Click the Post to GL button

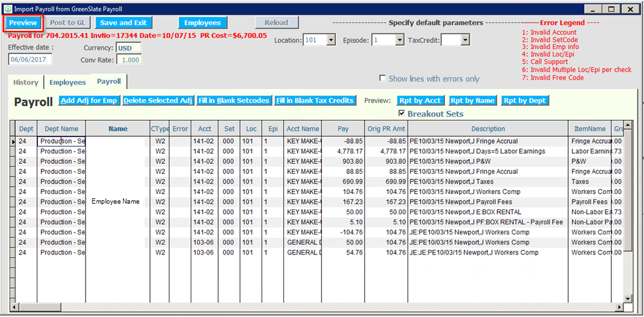(68, 23)
